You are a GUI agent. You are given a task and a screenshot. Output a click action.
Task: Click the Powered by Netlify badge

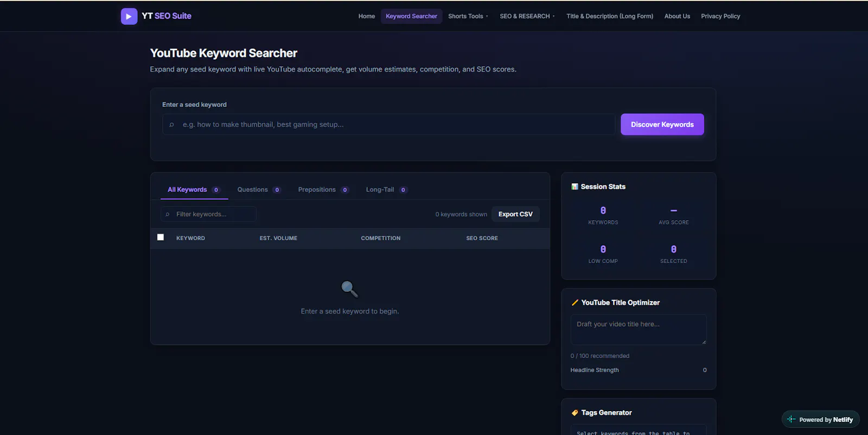point(820,419)
